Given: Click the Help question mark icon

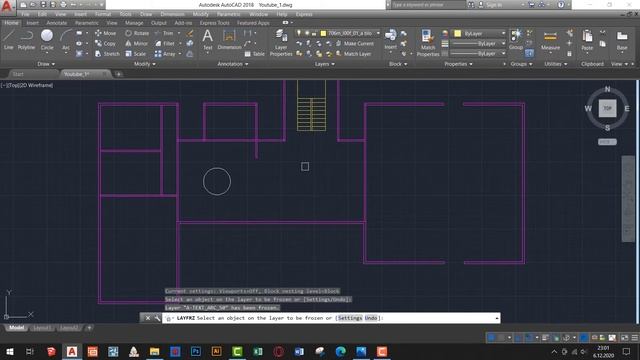Looking at the screenshot, I should (561, 5).
